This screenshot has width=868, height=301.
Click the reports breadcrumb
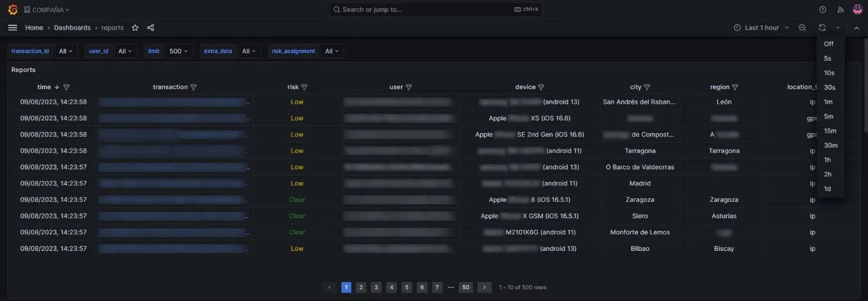tap(113, 28)
